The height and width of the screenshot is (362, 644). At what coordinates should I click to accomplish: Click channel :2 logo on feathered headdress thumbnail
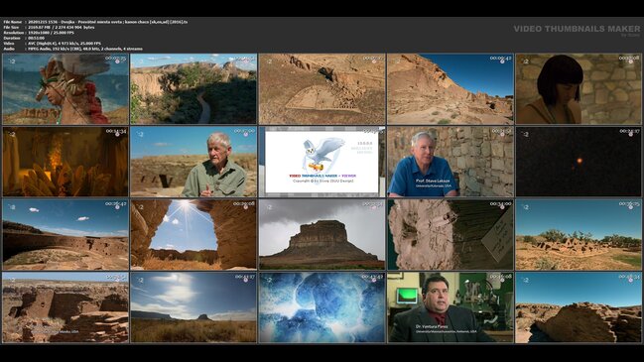pos(12,61)
